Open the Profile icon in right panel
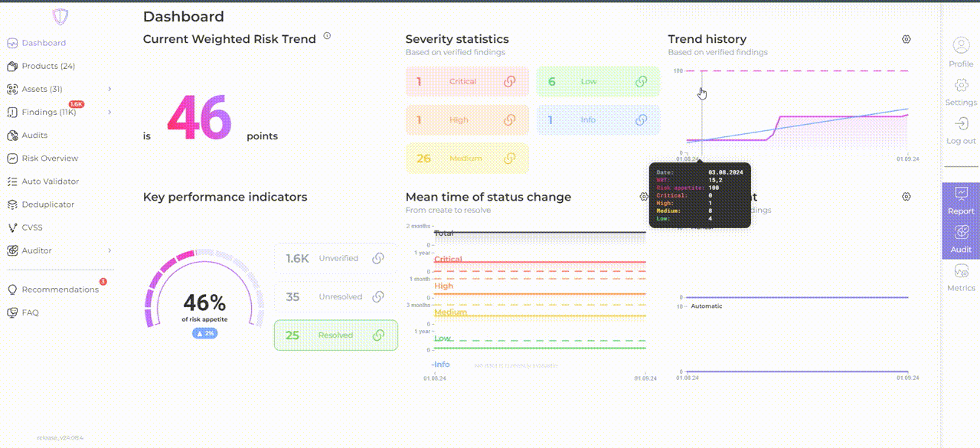980x448 pixels. coord(961,46)
